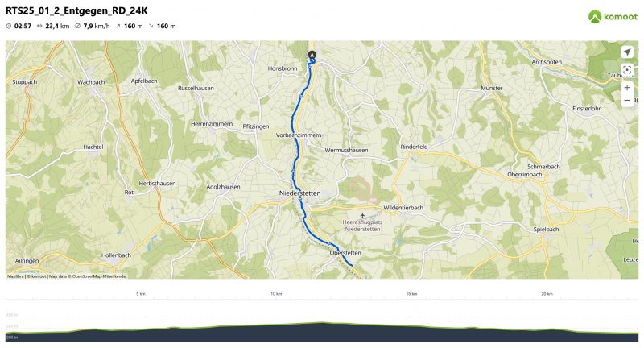The width and height of the screenshot is (644, 348).
Task: Click the descent arrow icon
Action: 151,26
